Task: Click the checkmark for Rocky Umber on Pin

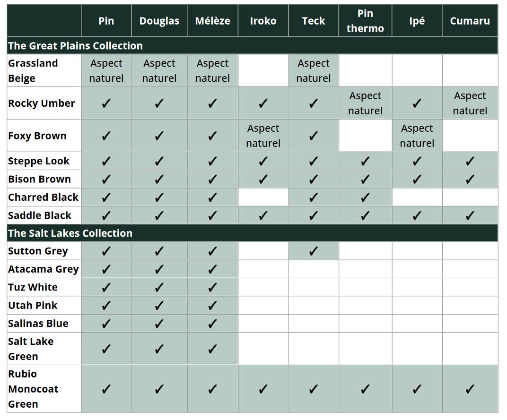Action: click(x=106, y=103)
